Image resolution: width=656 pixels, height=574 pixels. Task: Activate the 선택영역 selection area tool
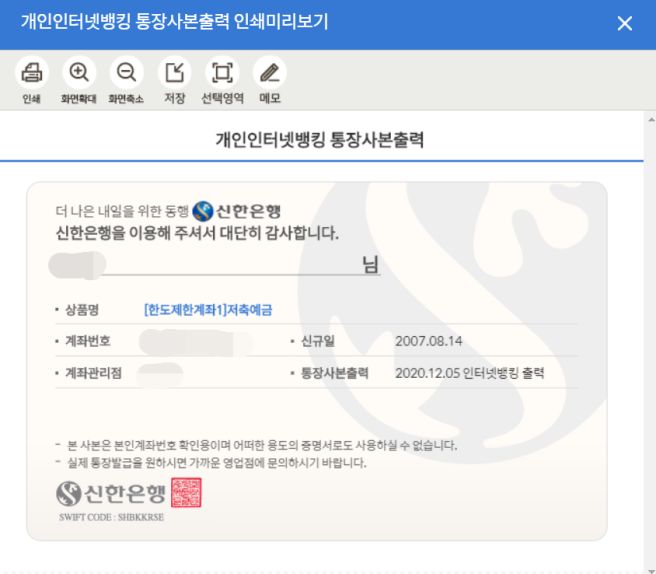(x=222, y=72)
